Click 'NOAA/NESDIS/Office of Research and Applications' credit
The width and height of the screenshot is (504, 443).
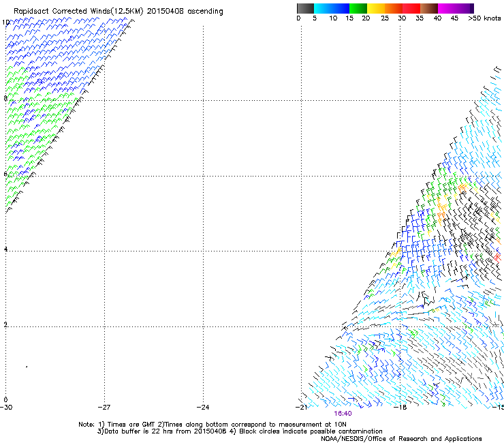401,439
